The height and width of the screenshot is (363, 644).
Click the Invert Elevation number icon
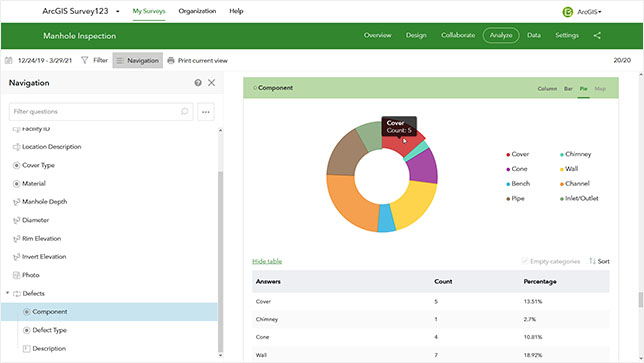pos(16,257)
